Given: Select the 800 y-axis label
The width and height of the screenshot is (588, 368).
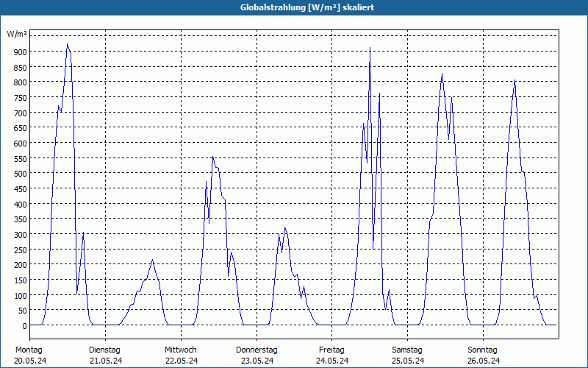Looking at the screenshot, I should [x=21, y=82].
